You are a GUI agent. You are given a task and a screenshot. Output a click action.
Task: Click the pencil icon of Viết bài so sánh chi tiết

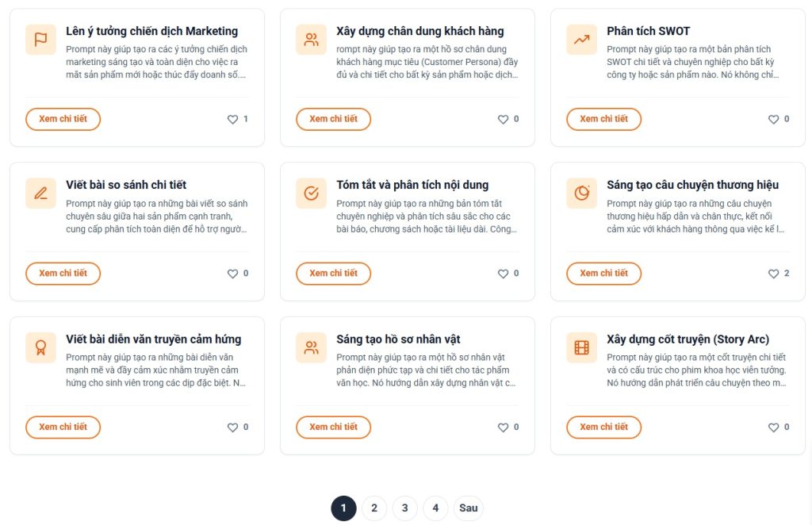pyautogui.click(x=40, y=194)
